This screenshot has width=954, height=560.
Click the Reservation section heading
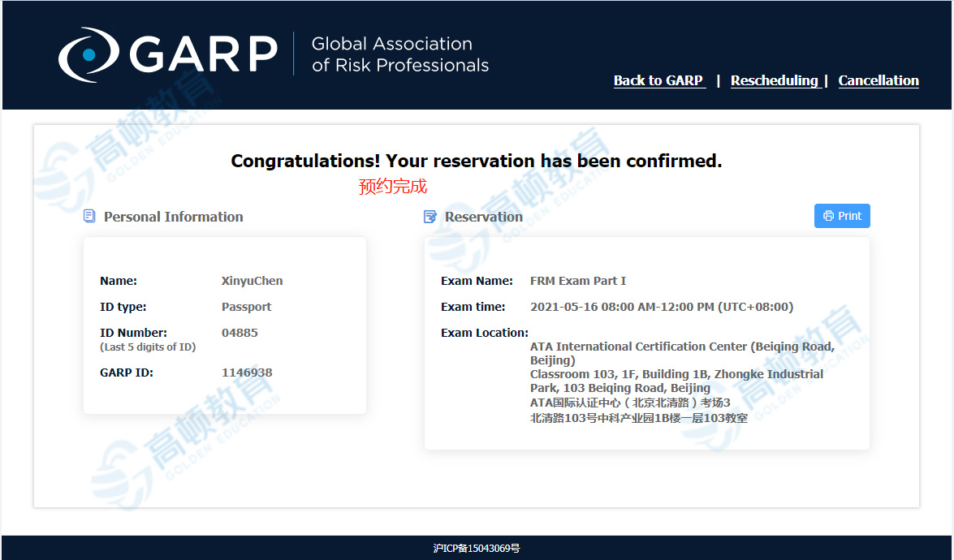[x=484, y=217]
